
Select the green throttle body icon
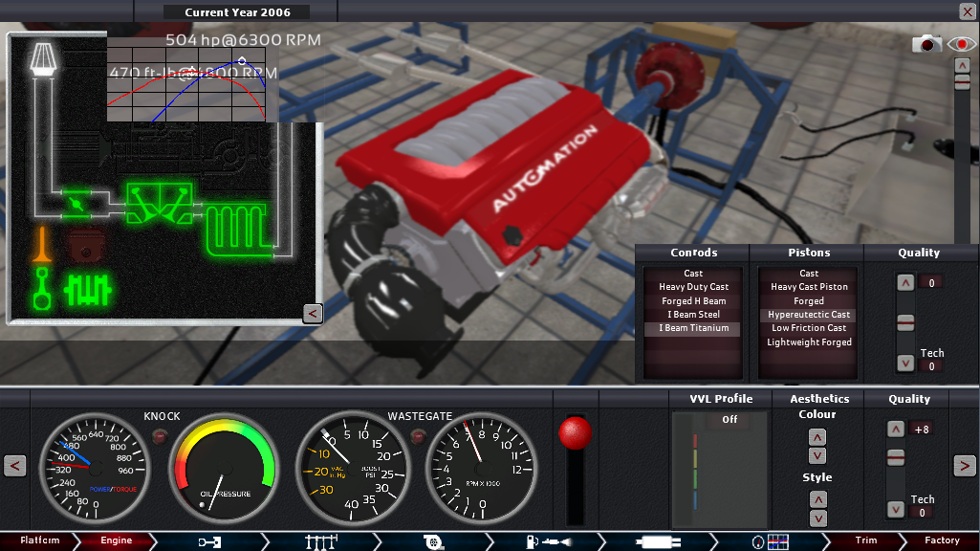pos(76,204)
